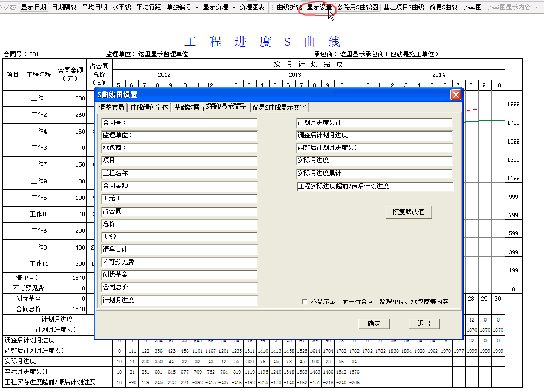Screen dimensions: 544x392
Task: Click the 恢复默认值 button
Action: point(408,212)
